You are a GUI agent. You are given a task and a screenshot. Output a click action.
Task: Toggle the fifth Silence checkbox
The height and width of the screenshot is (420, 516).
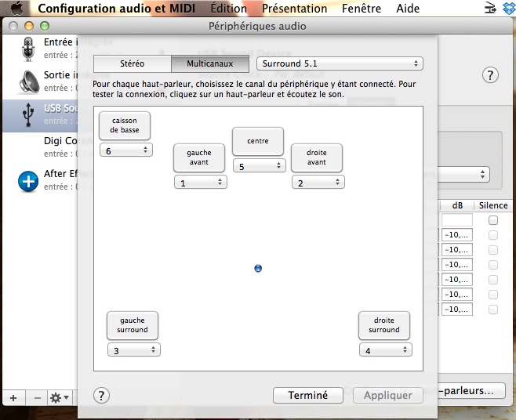(493, 280)
